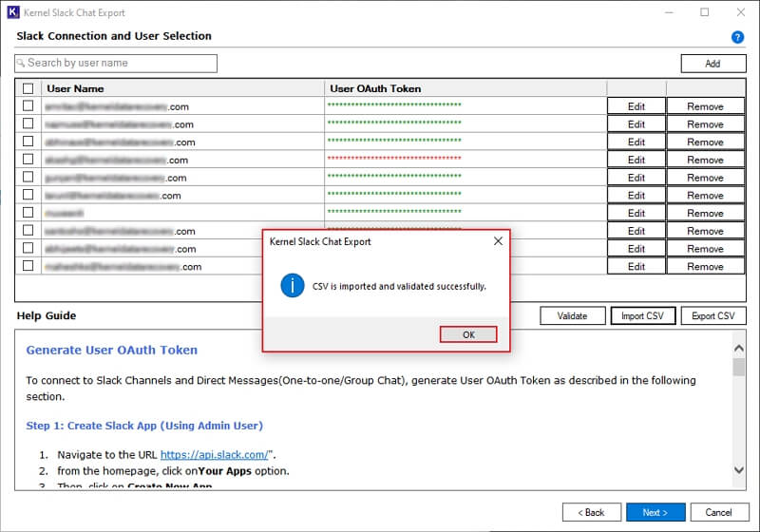Click the CSV imported and validated message

click(399, 286)
